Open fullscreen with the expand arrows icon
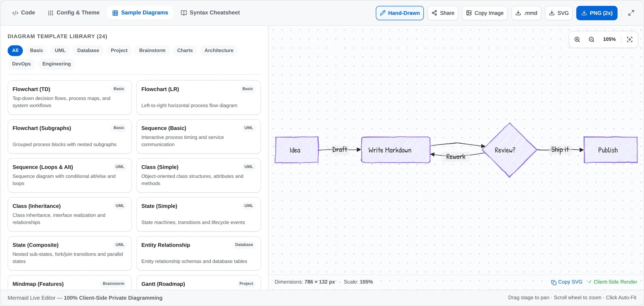The height and width of the screenshot is (306, 644). coord(631,13)
